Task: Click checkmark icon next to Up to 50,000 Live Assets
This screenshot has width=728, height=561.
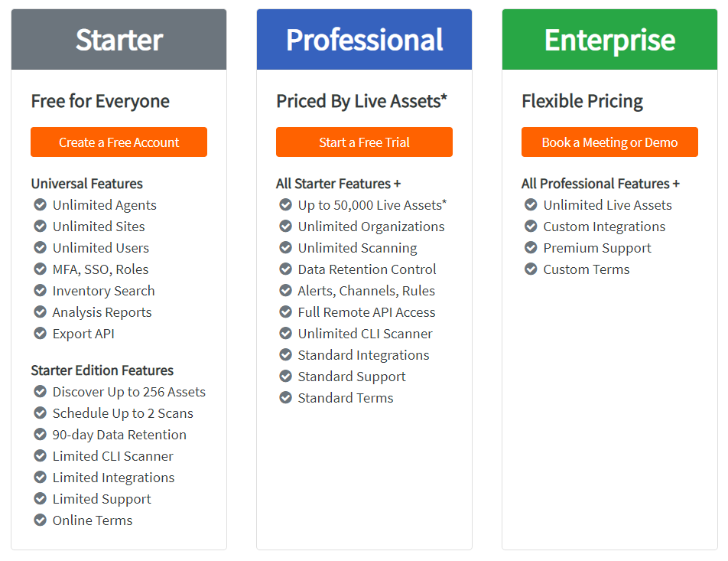Action: click(285, 204)
